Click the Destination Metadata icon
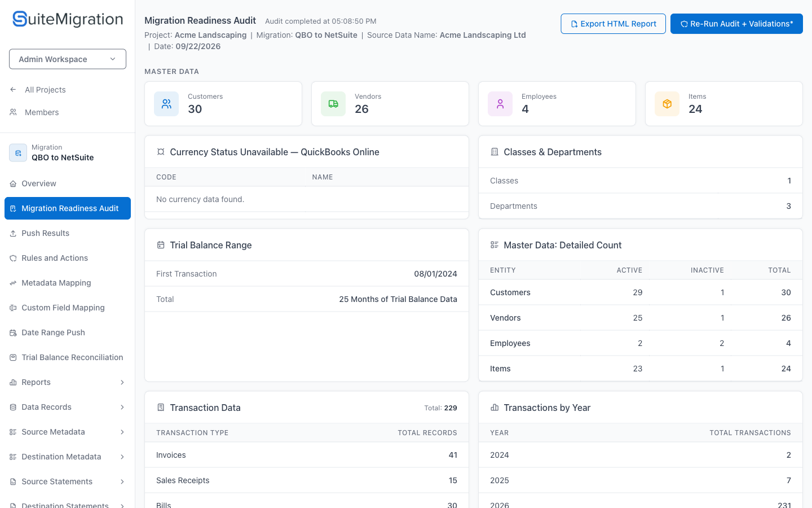Image resolution: width=812 pixels, height=508 pixels. [x=13, y=457]
